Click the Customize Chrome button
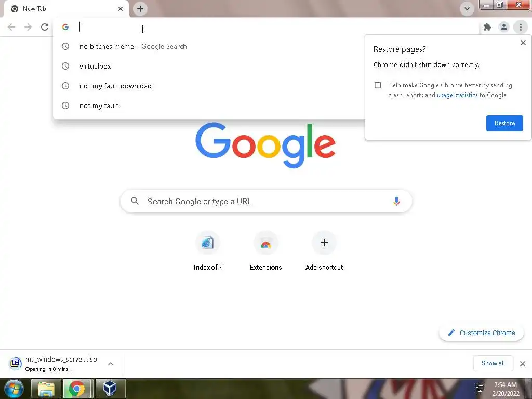 point(481,333)
